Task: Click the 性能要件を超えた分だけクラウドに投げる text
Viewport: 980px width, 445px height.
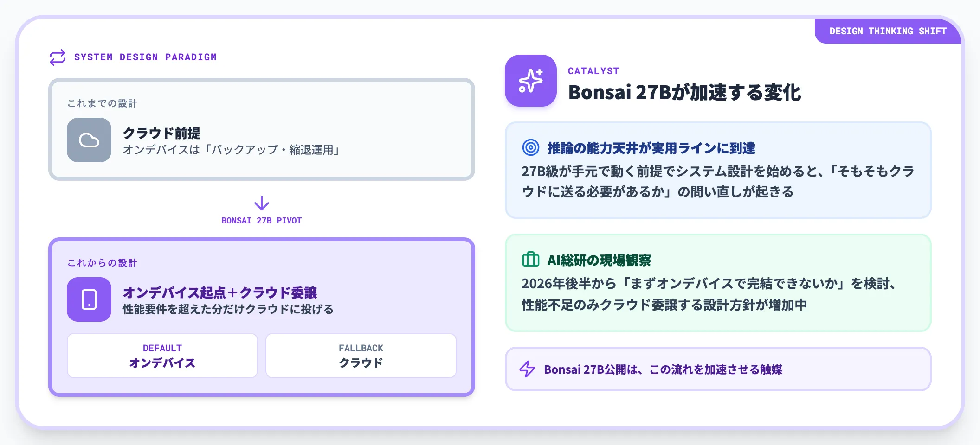Action: pyautogui.click(x=228, y=309)
